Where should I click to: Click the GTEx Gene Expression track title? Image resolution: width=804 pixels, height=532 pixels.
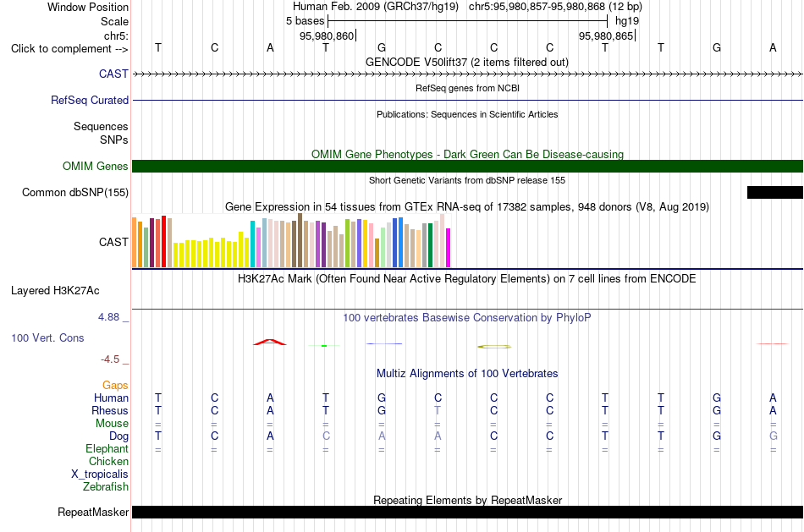tap(467, 206)
